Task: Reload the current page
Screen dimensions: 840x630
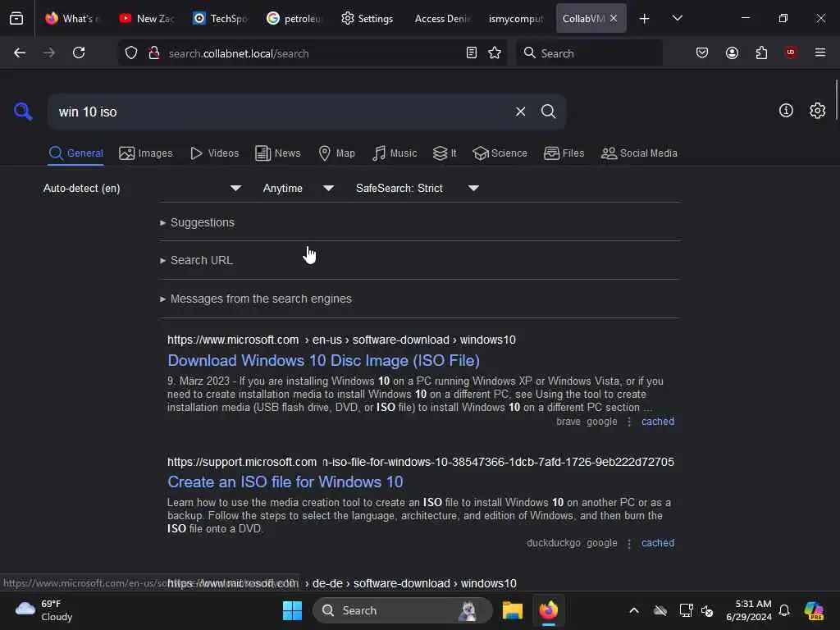Action: click(79, 52)
